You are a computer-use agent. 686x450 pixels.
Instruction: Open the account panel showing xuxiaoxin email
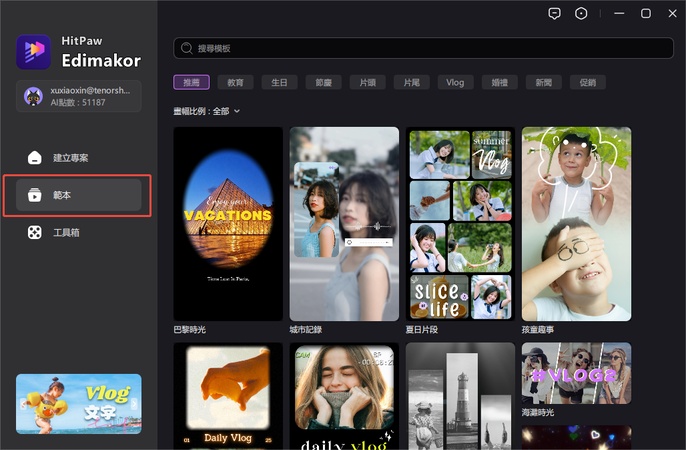point(79,96)
